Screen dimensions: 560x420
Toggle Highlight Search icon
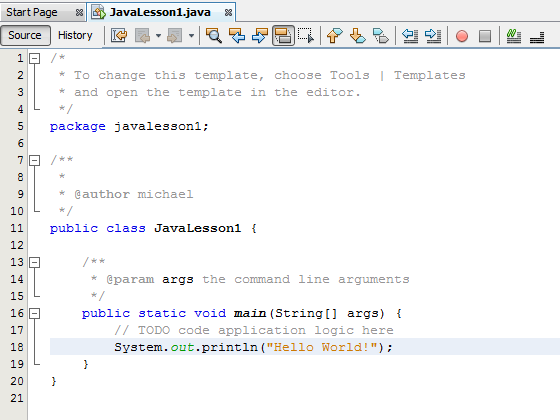tap(283, 36)
